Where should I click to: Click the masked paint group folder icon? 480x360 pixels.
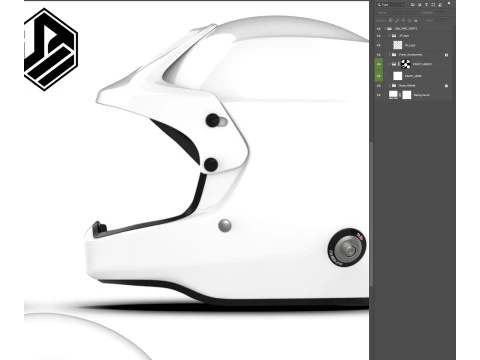point(394,64)
